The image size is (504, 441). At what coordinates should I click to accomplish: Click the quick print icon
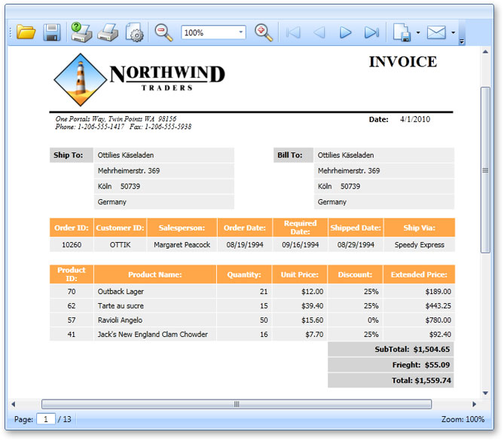108,32
